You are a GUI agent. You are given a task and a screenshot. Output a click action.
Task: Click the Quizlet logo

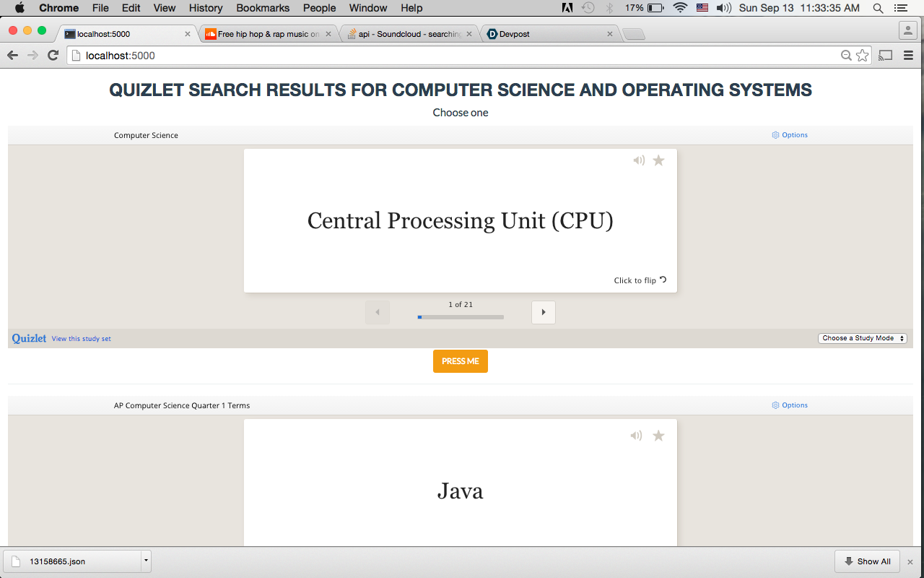click(29, 338)
